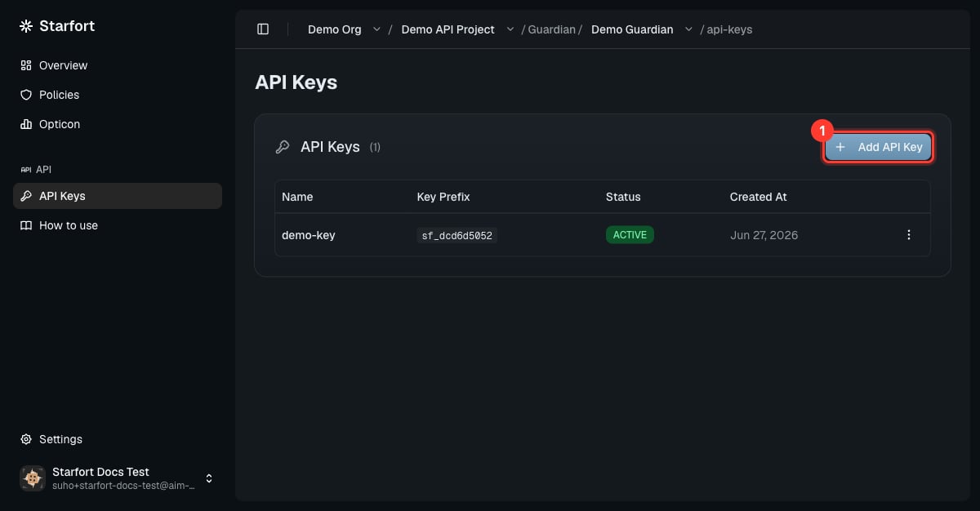Click the Jun 27, 2026 date cell
The image size is (980, 511).
(x=764, y=235)
